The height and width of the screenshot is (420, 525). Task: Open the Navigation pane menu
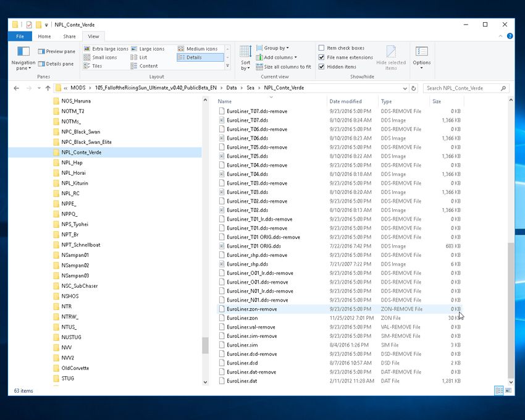(x=23, y=58)
